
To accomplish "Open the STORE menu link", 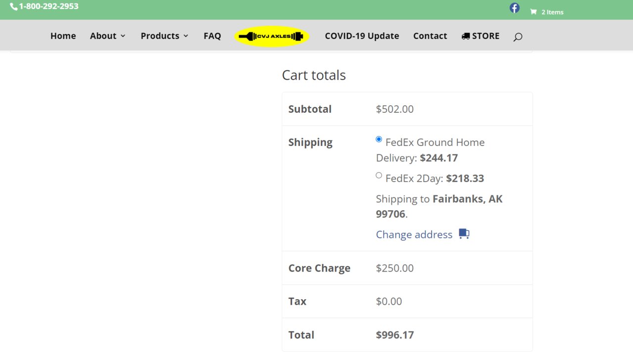I will [x=486, y=36].
